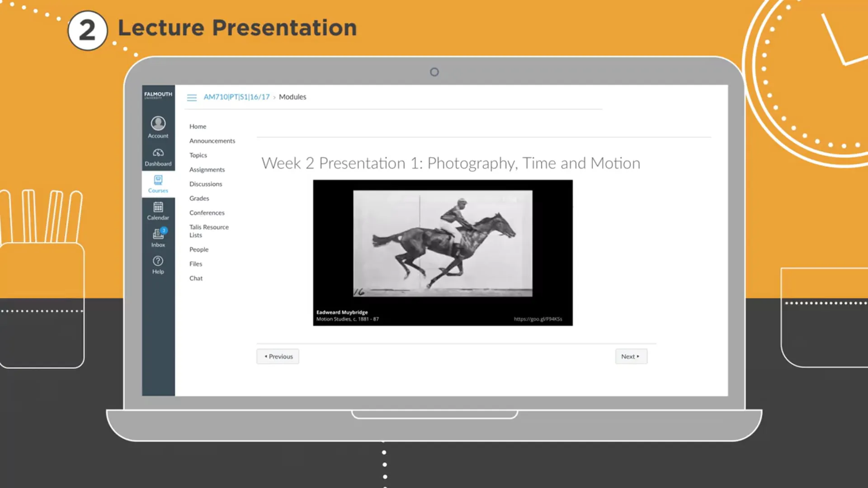Open the Discussions section

click(206, 184)
